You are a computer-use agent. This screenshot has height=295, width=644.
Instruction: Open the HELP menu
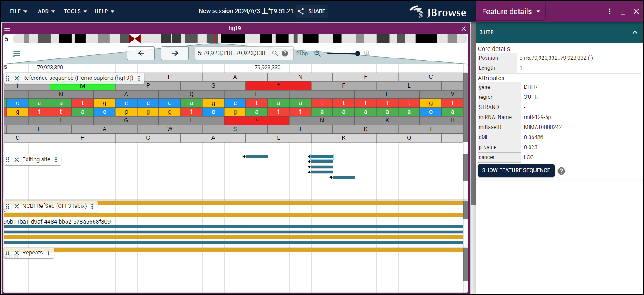tap(104, 11)
